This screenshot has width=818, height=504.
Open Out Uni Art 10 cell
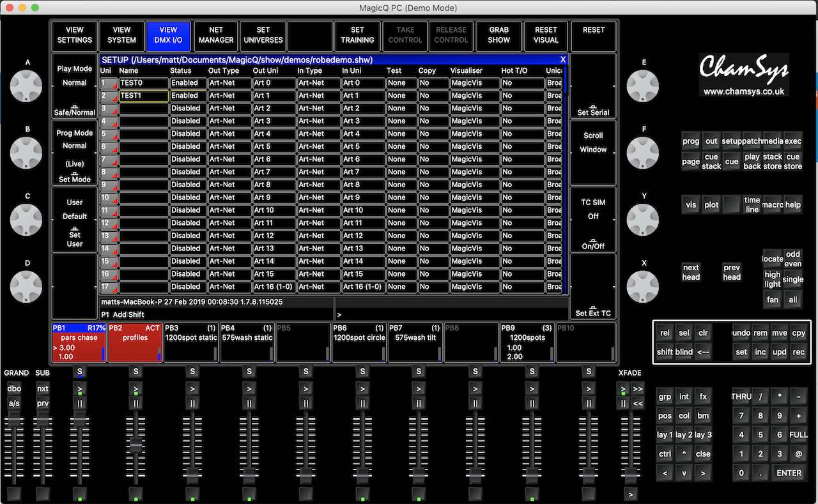[x=274, y=211]
